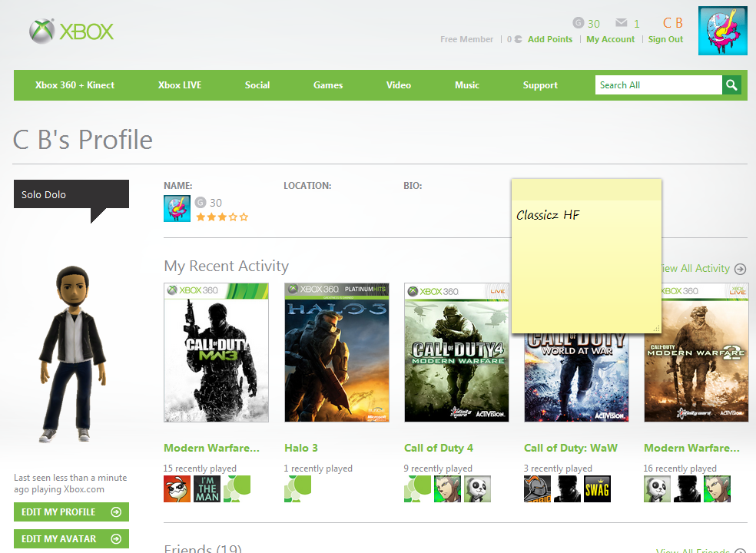Image resolution: width=756 pixels, height=553 pixels.
Task: Click the Edit My Avatar arrow icon
Action: pyautogui.click(x=116, y=539)
